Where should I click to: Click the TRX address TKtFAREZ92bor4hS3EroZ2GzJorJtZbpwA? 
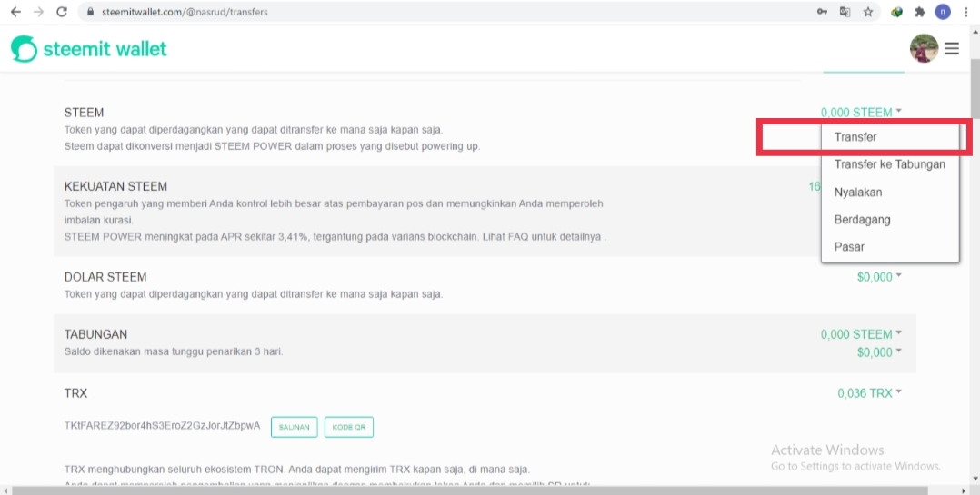(x=162, y=426)
